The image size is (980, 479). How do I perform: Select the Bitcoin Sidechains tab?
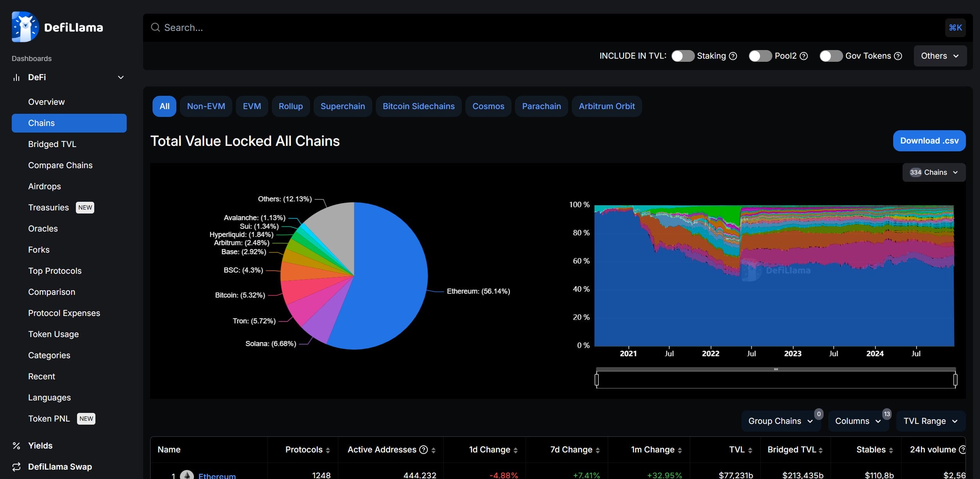pos(418,106)
